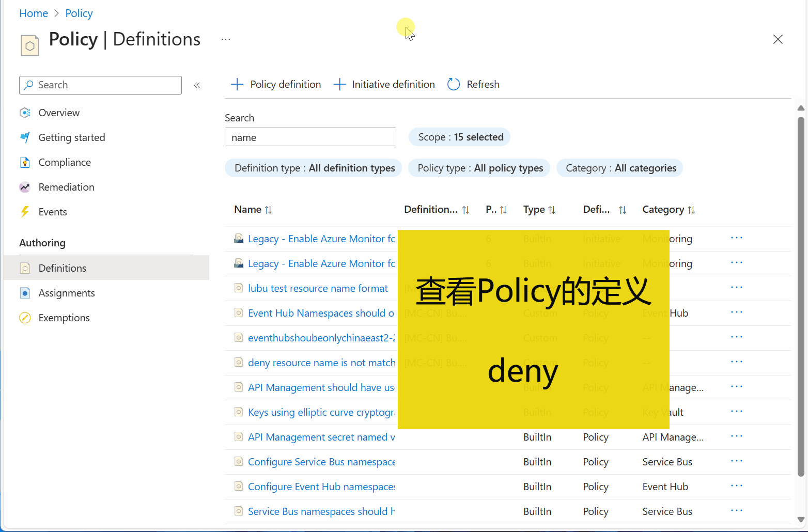
Task: Click the definitions search box containing name
Action: [310, 137]
